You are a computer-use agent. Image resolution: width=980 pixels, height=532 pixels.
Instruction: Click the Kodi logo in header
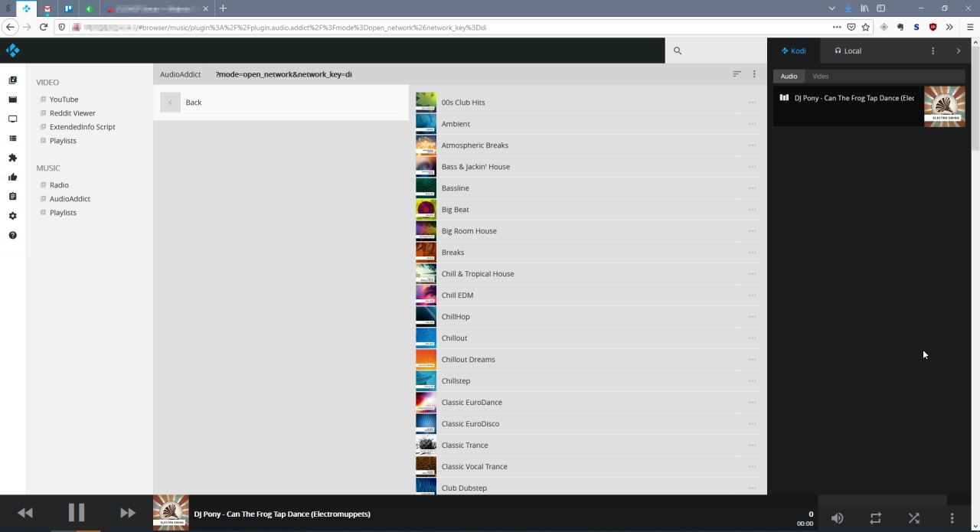pos(12,51)
